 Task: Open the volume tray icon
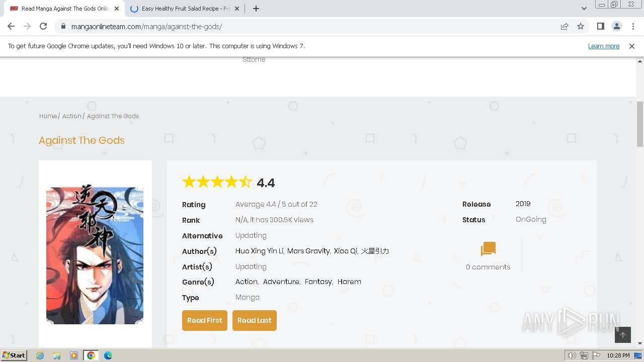(572, 355)
